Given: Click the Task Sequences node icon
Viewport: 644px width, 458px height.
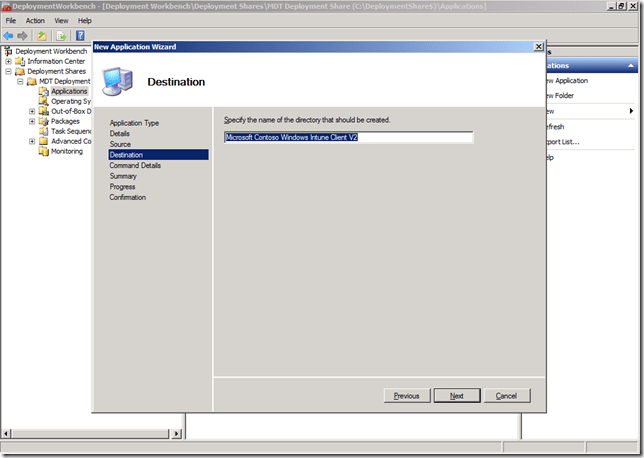Looking at the screenshot, I should point(44,131).
